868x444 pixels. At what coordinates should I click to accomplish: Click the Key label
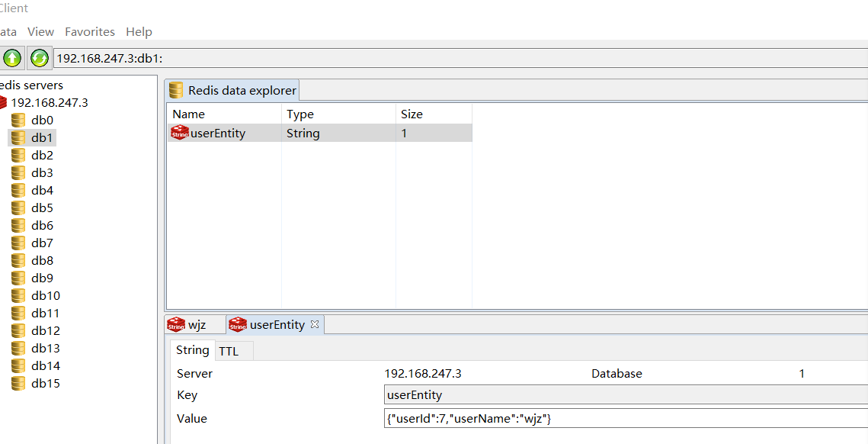(187, 395)
